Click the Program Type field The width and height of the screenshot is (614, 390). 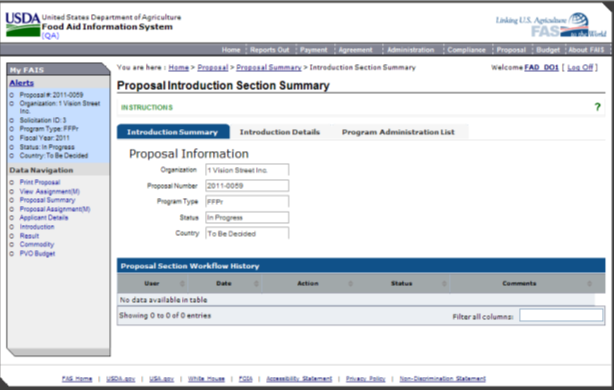tap(247, 202)
